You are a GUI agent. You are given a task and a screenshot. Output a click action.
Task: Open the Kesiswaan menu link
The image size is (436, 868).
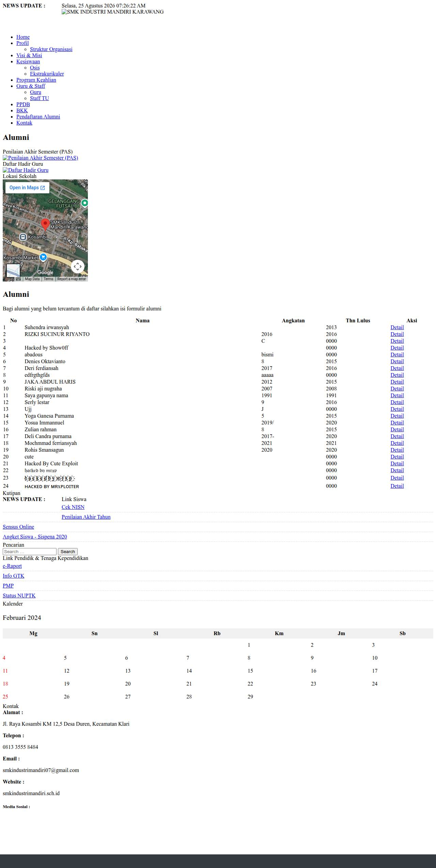pos(28,62)
